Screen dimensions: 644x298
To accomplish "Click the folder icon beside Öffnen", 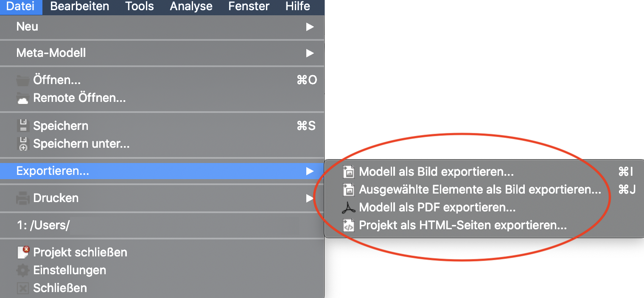I will pos(22,80).
